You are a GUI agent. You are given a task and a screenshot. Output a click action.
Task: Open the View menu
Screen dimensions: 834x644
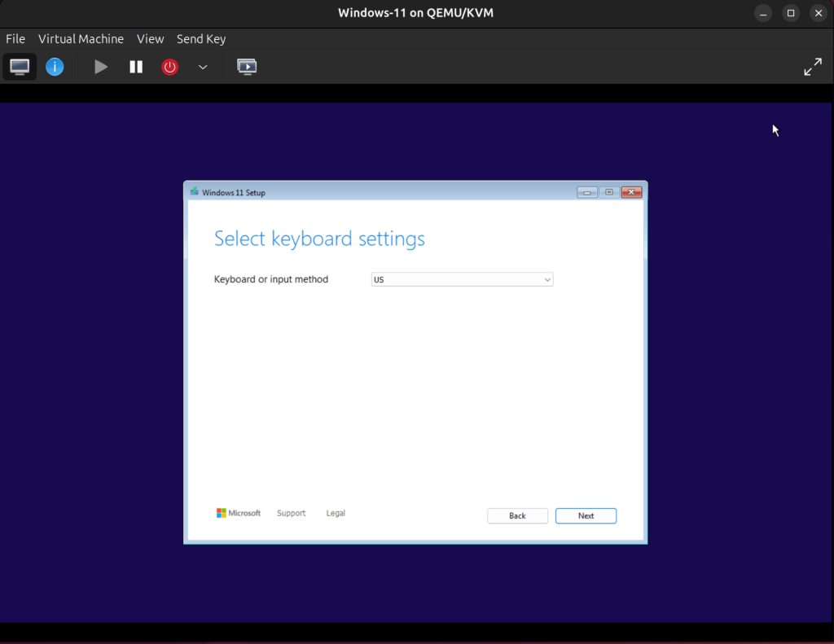(x=150, y=38)
